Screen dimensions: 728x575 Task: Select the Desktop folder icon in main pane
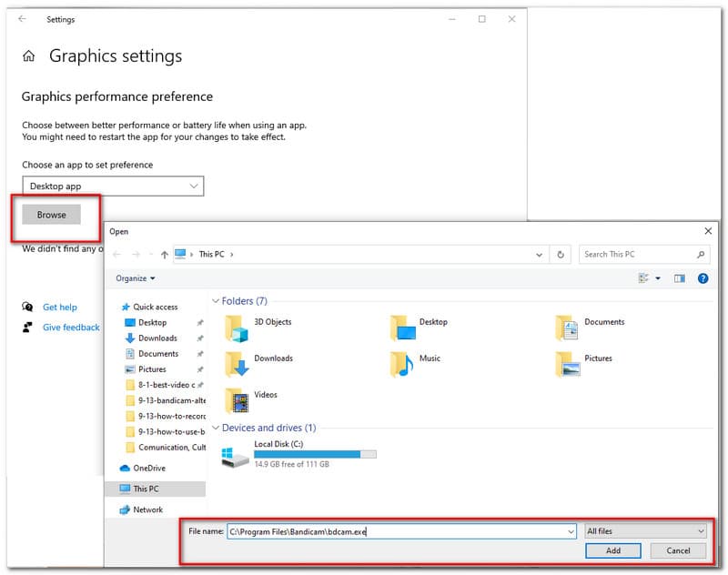(x=402, y=328)
